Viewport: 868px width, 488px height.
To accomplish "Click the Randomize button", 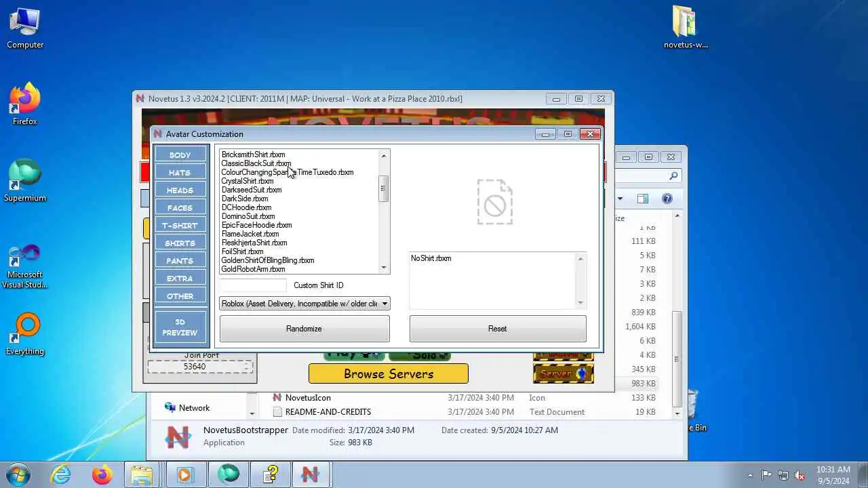I will (x=304, y=329).
